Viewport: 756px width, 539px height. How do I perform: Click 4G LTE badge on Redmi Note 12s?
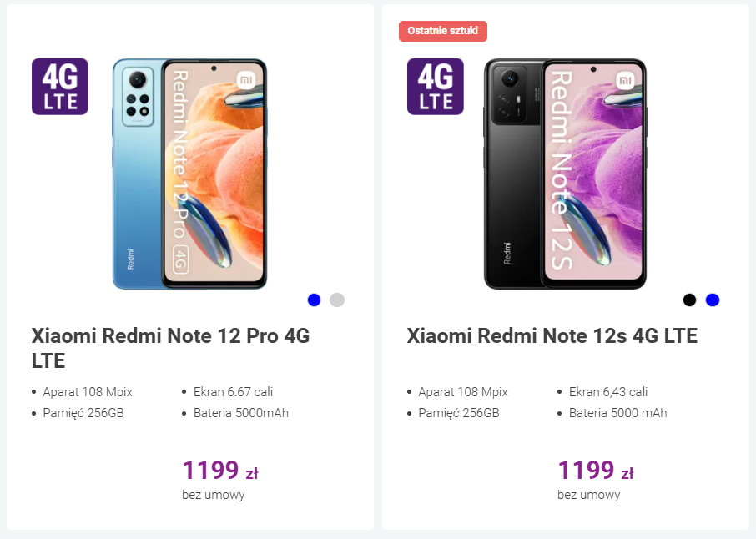pos(436,87)
